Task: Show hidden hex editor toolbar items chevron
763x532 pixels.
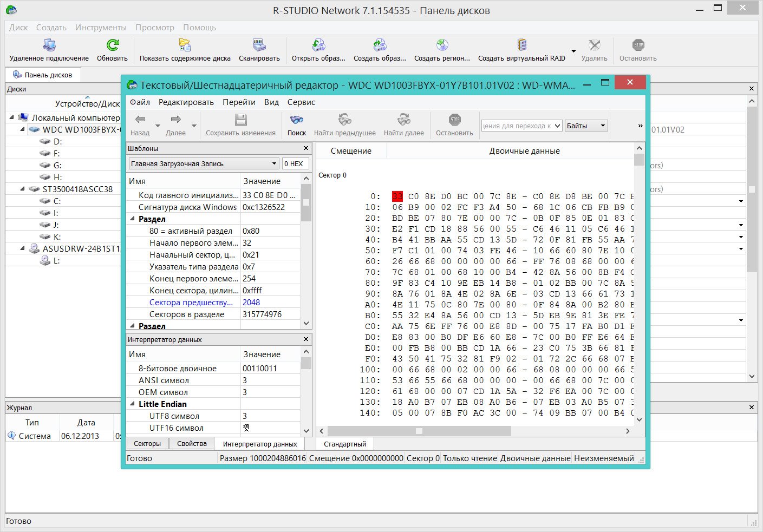Action: (640, 126)
